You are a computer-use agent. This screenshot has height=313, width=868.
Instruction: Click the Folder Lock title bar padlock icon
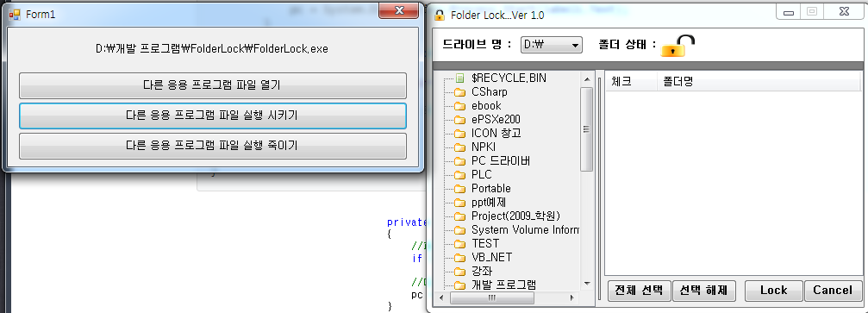[x=440, y=15]
